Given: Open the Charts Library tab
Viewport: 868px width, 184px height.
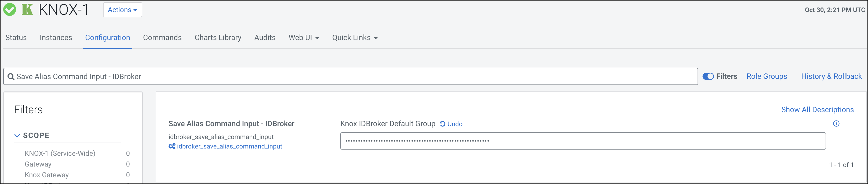Looking at the screenshot, I should (218, 37).
